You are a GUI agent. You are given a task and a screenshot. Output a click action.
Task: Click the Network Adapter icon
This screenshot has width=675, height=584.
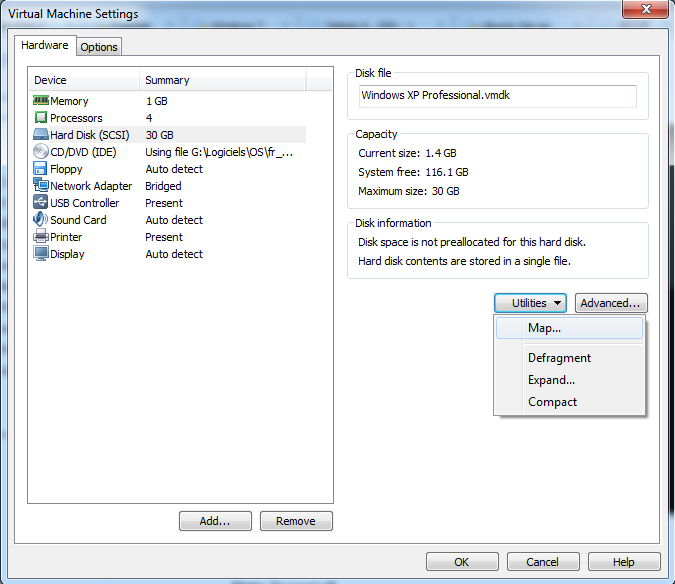point(41,185)
